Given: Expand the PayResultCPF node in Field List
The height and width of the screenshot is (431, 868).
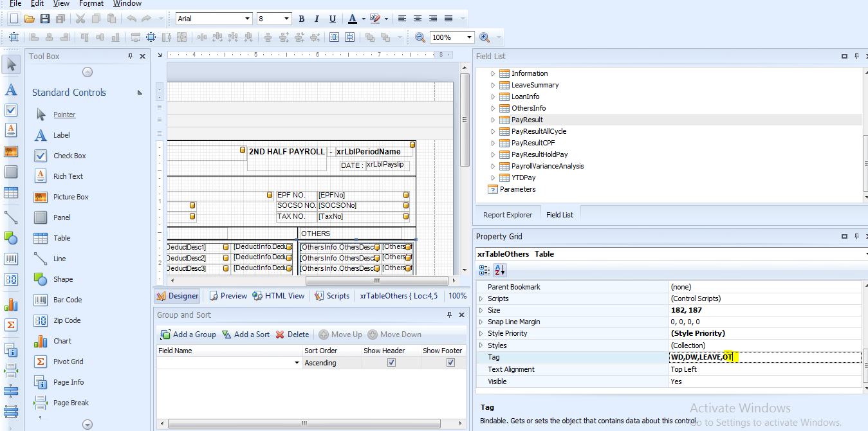Looking at the screenshot, I should [x=492, y=143].
